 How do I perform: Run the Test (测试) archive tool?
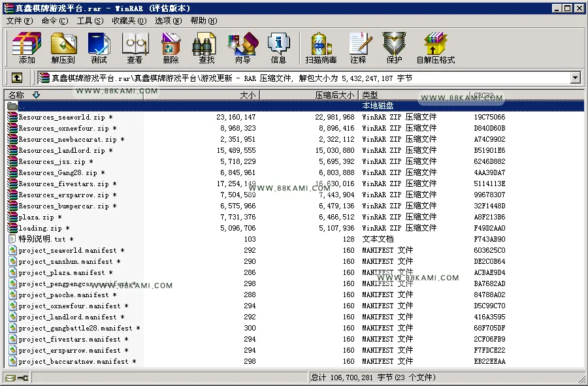click(99, 48)
